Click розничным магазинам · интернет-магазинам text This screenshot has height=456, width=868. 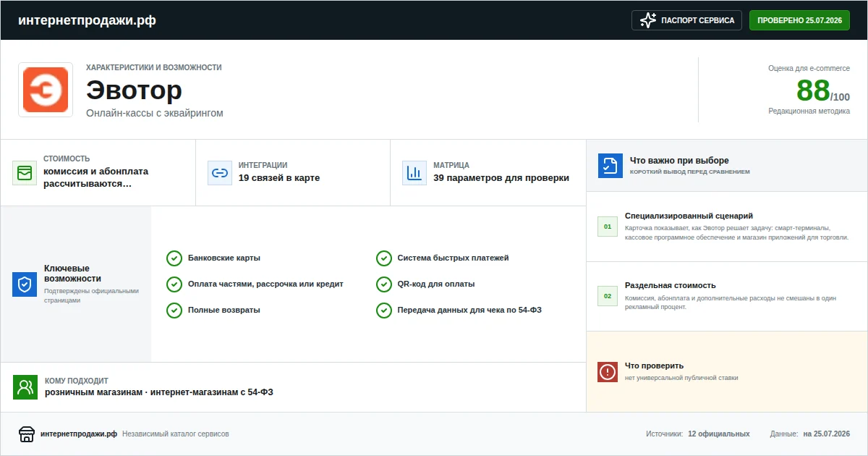[159, 392]
